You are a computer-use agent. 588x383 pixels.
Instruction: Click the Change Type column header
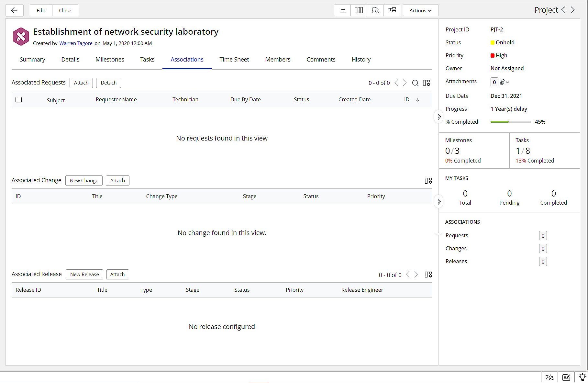click(x=162, y=197)
